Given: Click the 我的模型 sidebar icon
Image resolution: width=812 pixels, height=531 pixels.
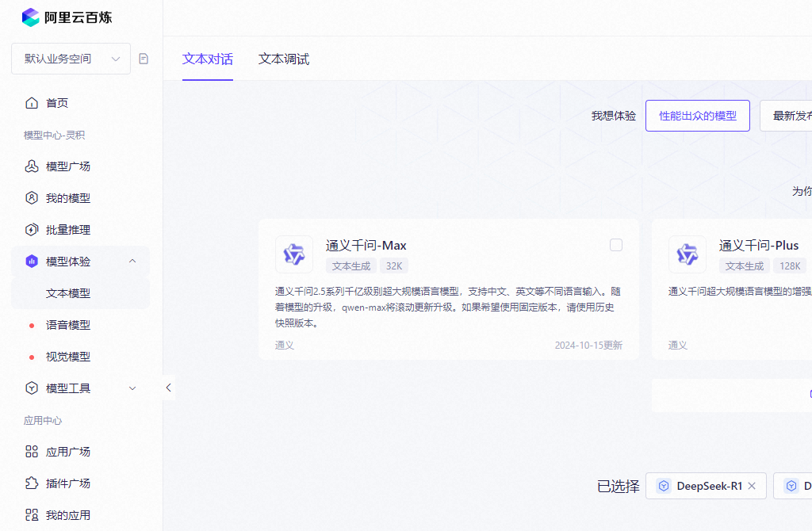Looking at the screenshot, I should tap(32, 198).
